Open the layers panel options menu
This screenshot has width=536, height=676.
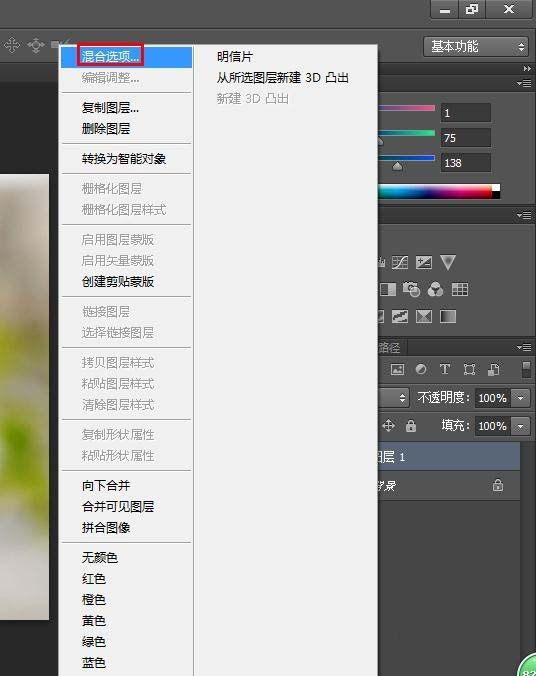click(x=524, y=347)
